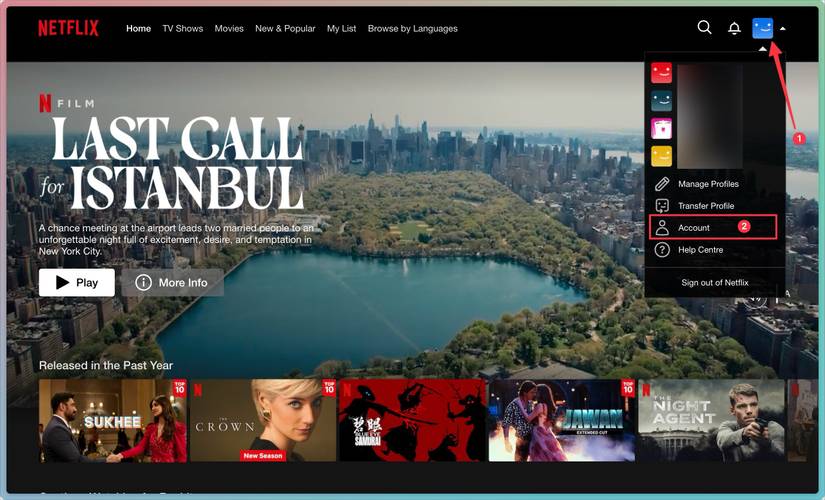Image resolution: width=825 pixels, height=500 pixels.
Task: Sign out of Netflix
Action: click(x=714, y=283)
